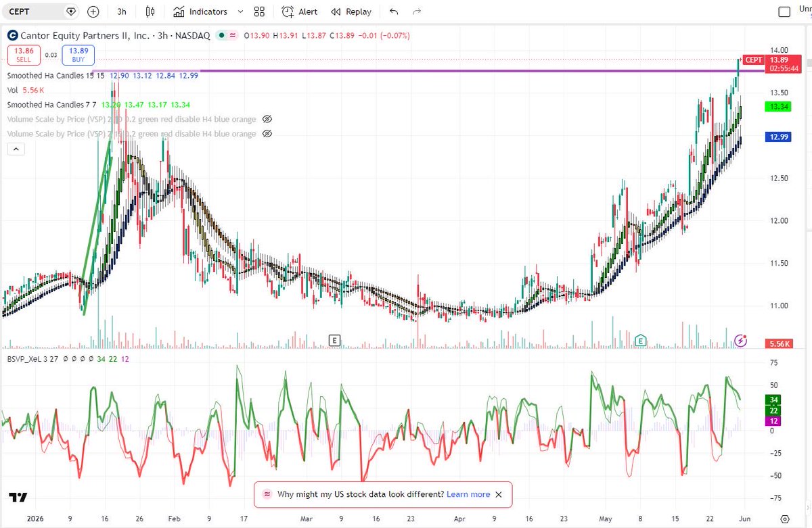The image size is (812, 528).
Task: Open chart time axis settings gear
Action: 784,519
